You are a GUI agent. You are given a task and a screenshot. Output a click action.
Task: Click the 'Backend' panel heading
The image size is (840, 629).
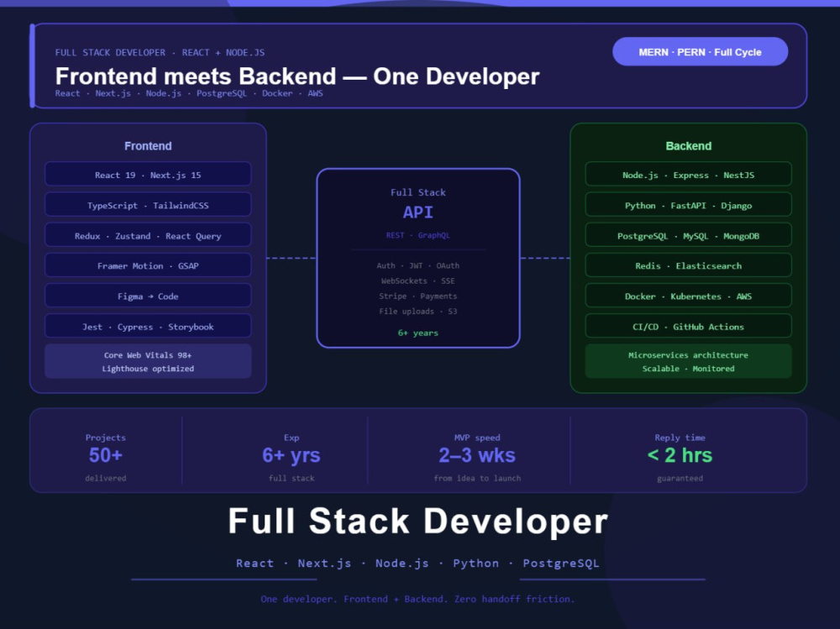point(689,146)
